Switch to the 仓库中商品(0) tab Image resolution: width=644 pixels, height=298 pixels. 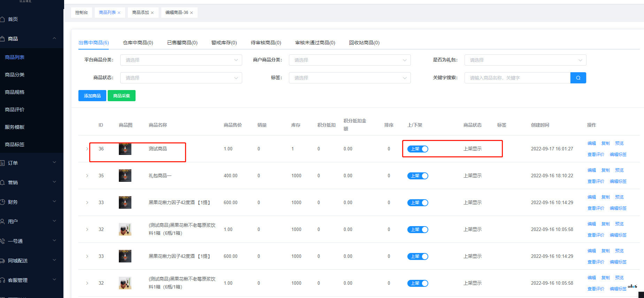[138, 43]
